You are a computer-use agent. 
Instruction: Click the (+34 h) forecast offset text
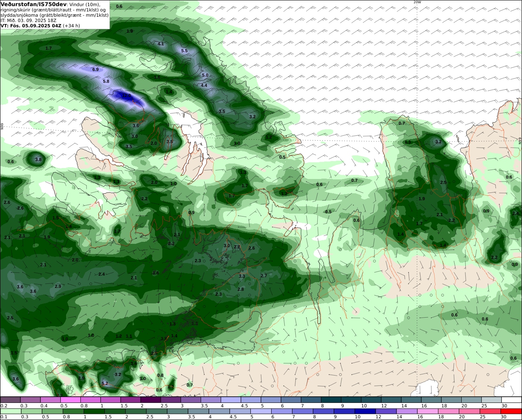point(71,25)
